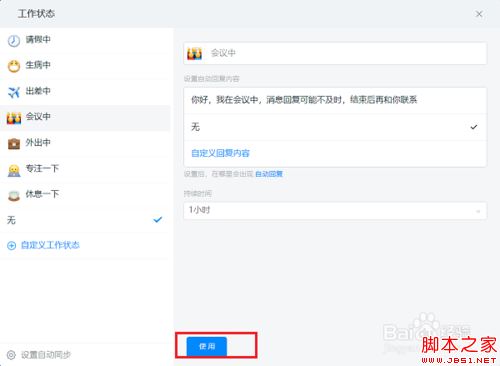500x366 pixels.
Task: Click the focus person icon beside 专注一下
Action: pyautogui.click(x=14, y=170)
